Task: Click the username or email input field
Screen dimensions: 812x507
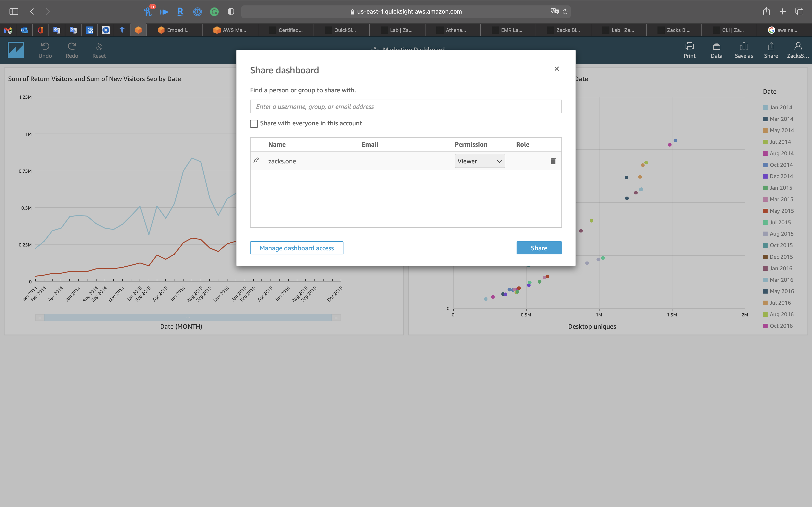Action: click(405, 107)
